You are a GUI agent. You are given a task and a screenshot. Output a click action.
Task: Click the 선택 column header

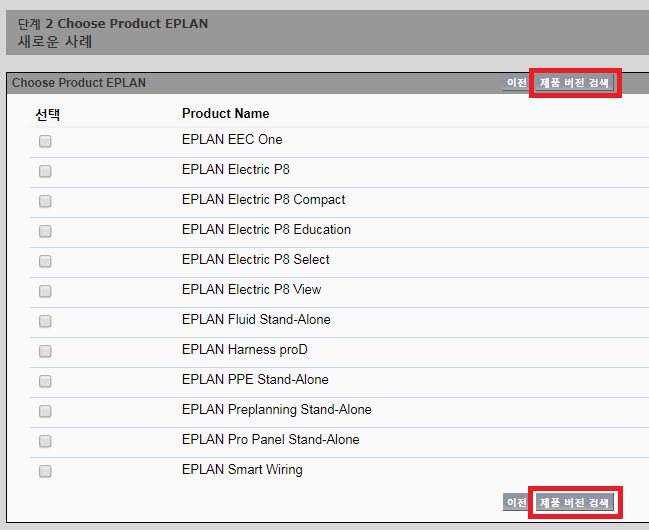click(x=48, y=114)
